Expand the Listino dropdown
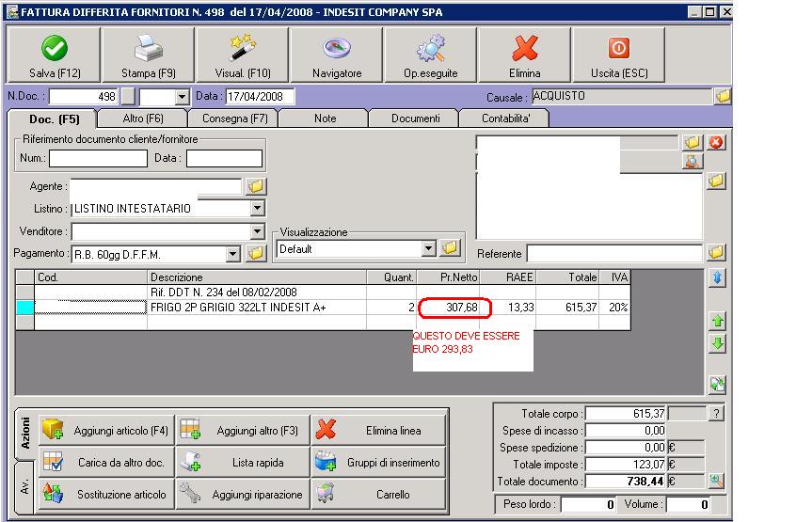This screenshot has height=522, width=812. (x=258, y=208)
